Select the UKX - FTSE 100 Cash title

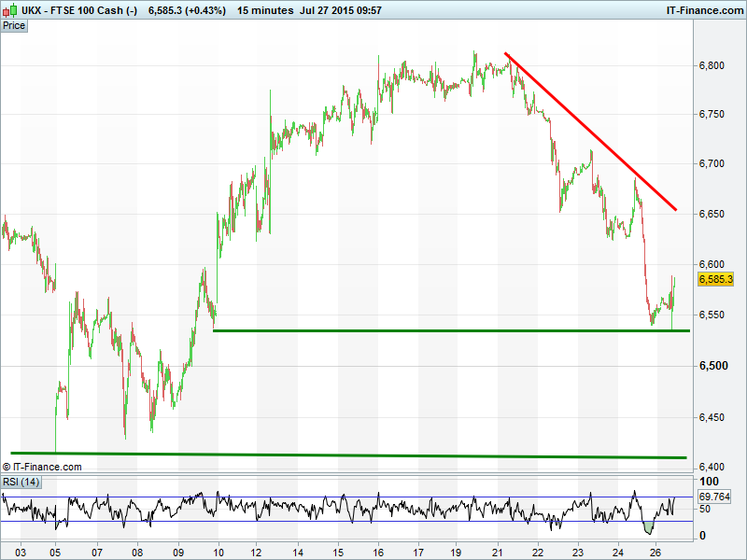click(79, 10)
